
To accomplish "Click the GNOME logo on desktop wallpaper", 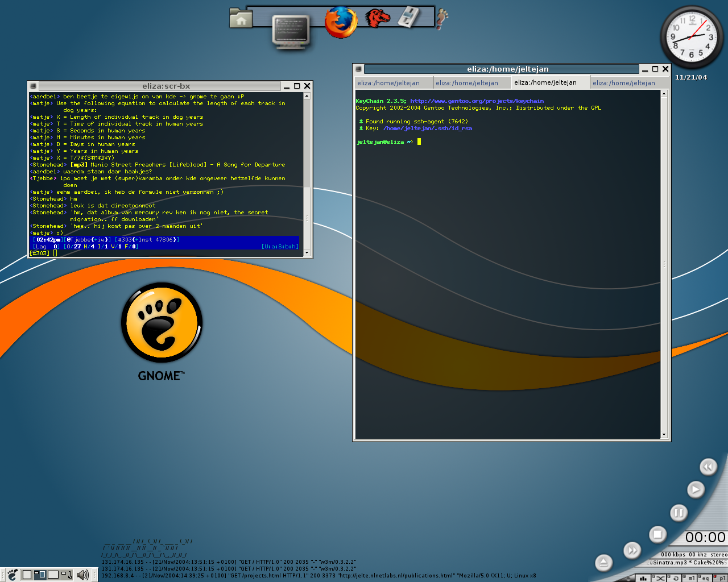I will pyautogui.click(x=162, y=331).
